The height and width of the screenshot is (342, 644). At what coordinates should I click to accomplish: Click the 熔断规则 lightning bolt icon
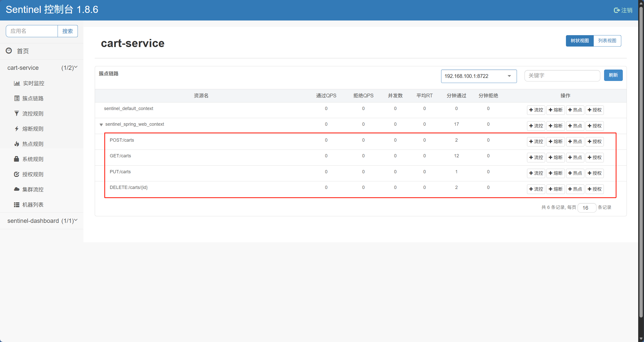click(17, 129)
